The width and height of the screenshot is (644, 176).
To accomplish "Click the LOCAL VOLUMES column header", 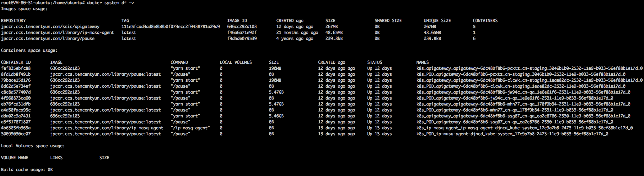I will tap(236, 62).
